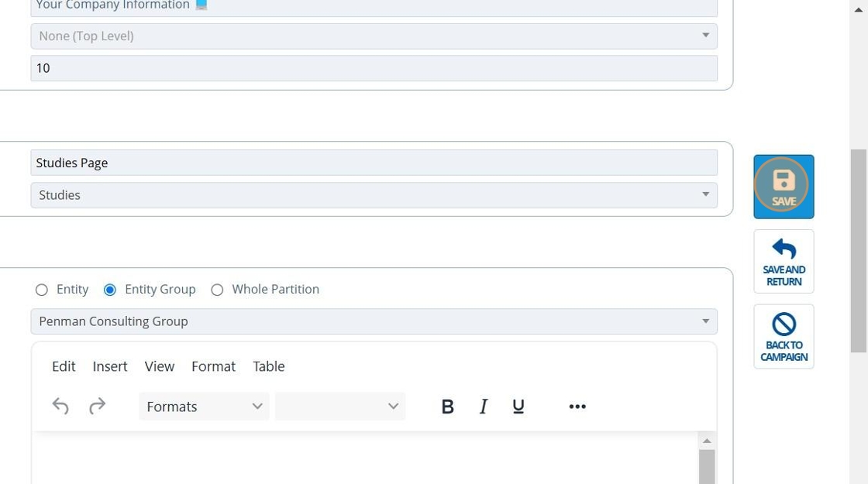Open the Studies dropdown
868x484 pixels.
(x=374, y=195)
